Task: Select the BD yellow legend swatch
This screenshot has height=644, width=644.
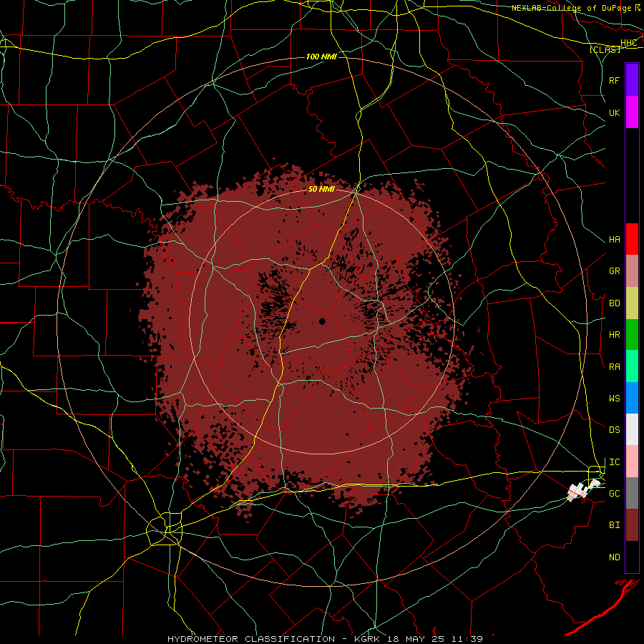Action: coord(632,303)
